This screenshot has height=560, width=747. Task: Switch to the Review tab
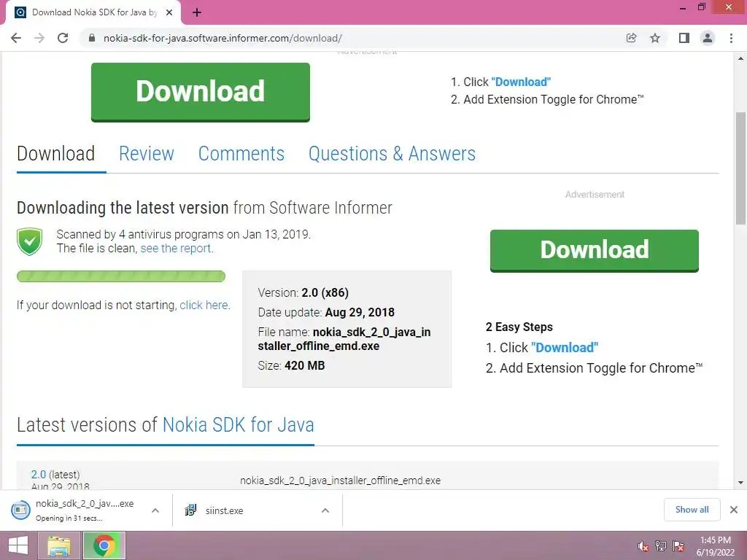click(x=146, y=154)
